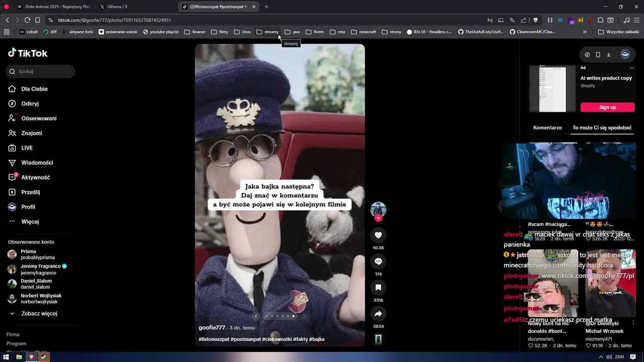Image resolution: width=644 pixels, height=362 pixels.
Task: Reload the page icon
Action: point(27,20)
